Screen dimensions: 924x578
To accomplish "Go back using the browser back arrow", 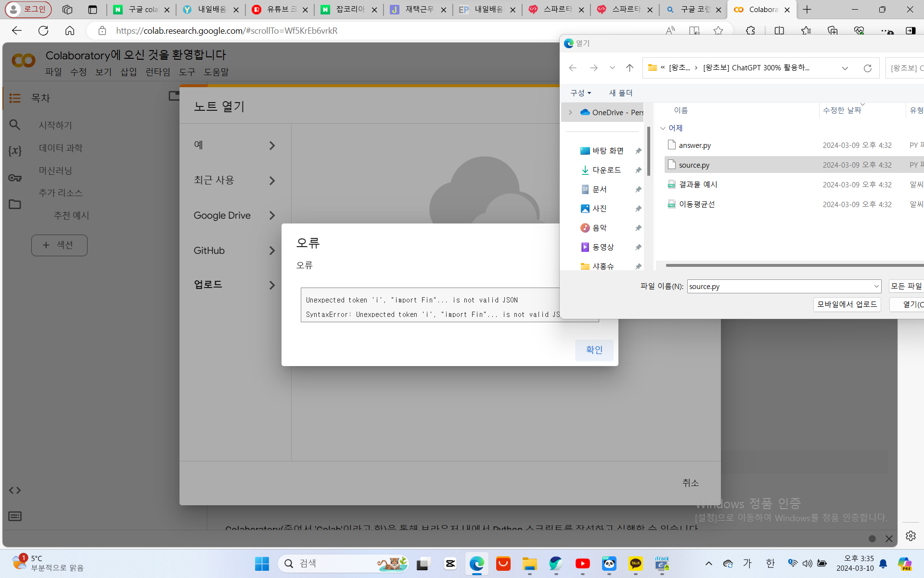I will tap(17, 31).
